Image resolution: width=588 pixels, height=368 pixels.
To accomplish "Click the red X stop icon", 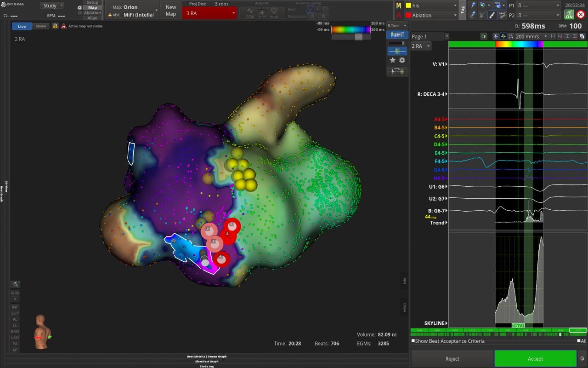I will [x=581, y=15].
